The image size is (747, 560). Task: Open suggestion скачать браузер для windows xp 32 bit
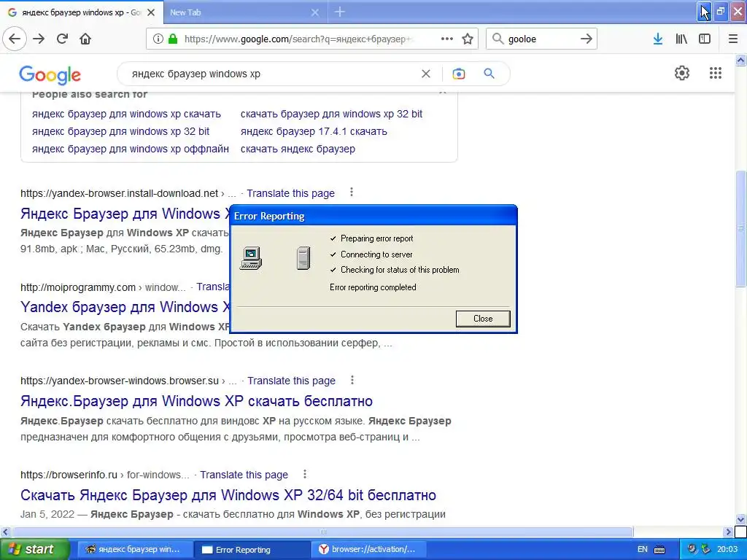point(331,114)
